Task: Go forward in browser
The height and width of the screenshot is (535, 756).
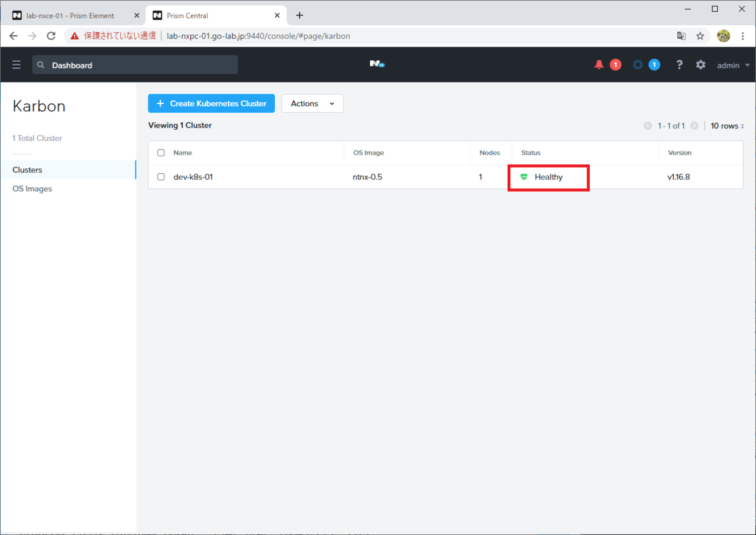Action: coord(32,36)
